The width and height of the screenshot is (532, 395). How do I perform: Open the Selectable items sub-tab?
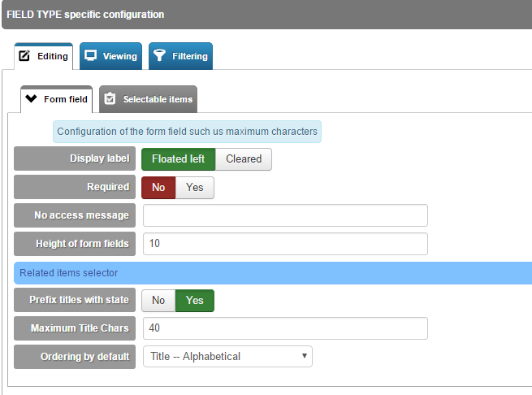(148, 99)
